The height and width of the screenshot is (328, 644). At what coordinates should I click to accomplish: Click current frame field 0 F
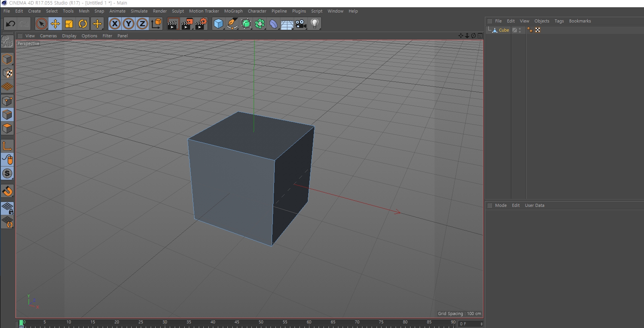(471, 324)
